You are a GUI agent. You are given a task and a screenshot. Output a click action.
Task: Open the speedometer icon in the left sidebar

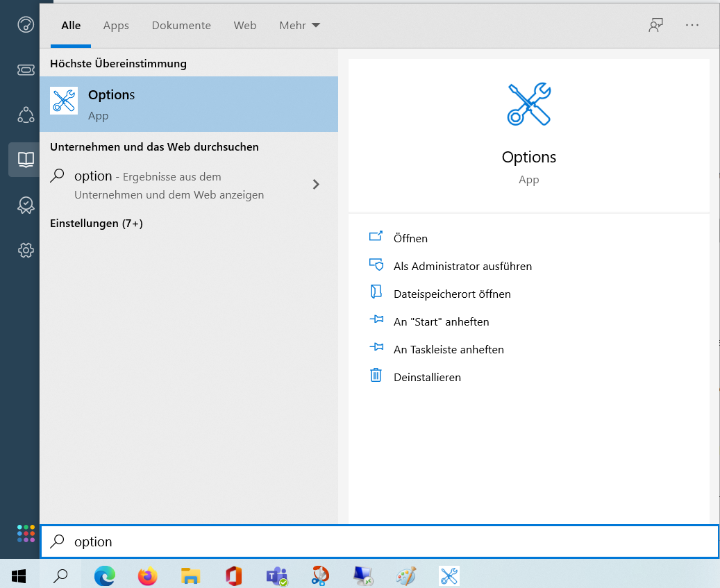(x=26, y=24)
